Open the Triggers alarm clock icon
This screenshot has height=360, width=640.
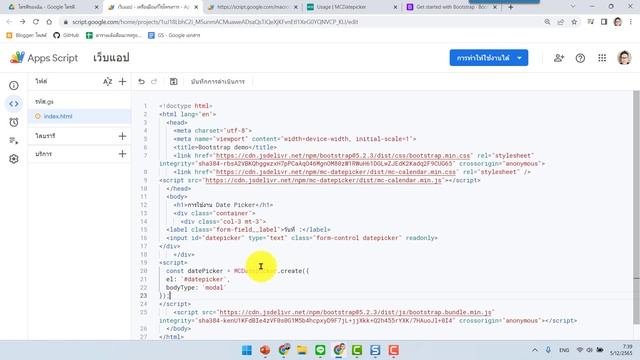(14, 122)
